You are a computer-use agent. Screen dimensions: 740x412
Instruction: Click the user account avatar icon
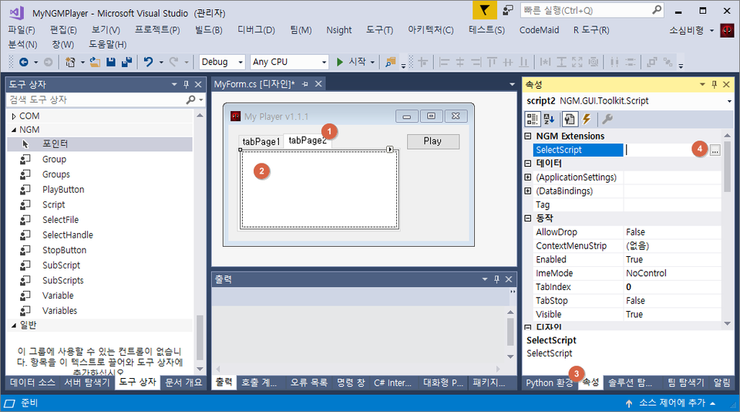tap(727, 31)
